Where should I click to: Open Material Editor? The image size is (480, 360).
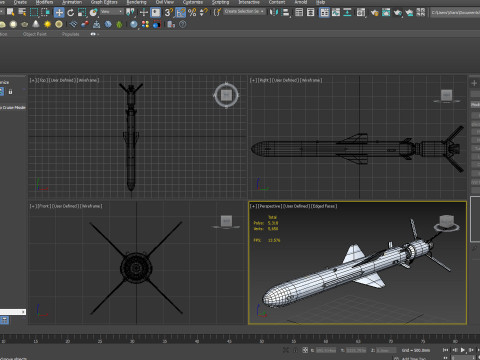point(361,13)
